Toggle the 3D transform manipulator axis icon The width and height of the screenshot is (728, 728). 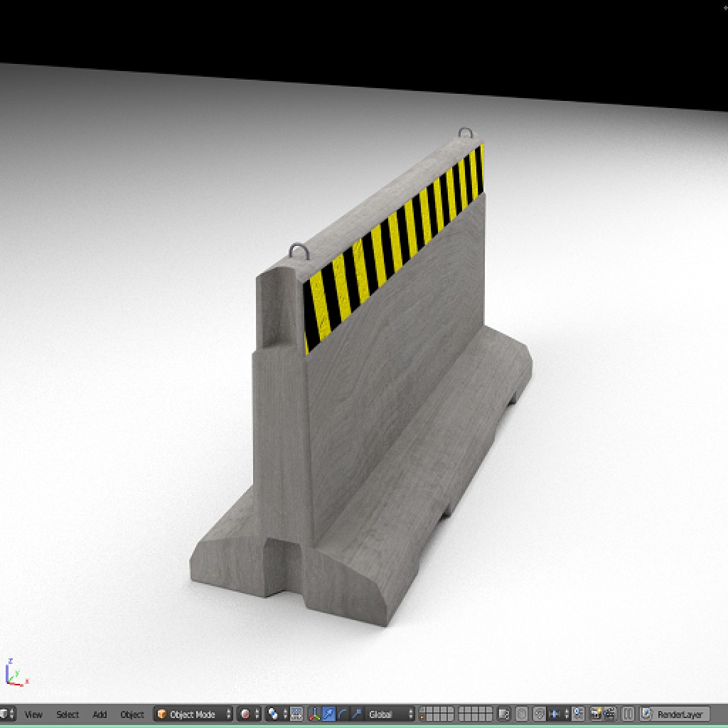click(x=314, y=714)
